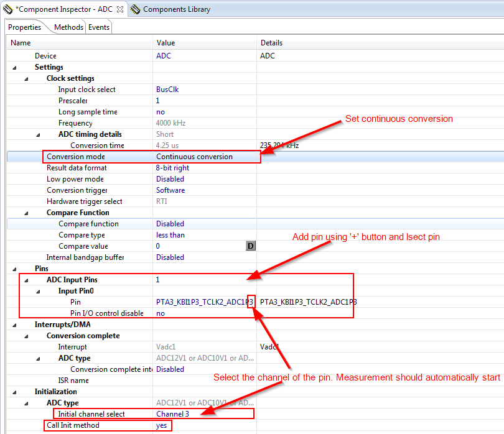This screenshot has height=434, width=504.
Task: Open the Components Library tab
Action: 177,9
